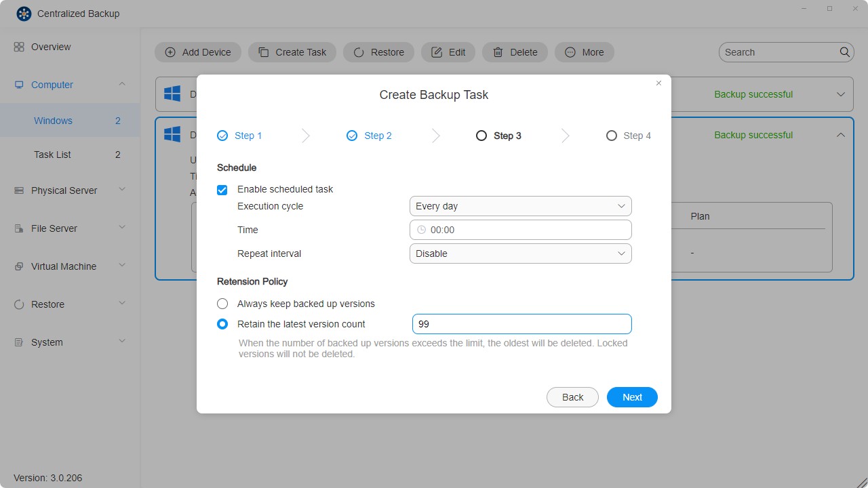The height and width of the screenshot is (488, 868).
Task: Select Always keep backed up versions
Action: tap(222, 304)
